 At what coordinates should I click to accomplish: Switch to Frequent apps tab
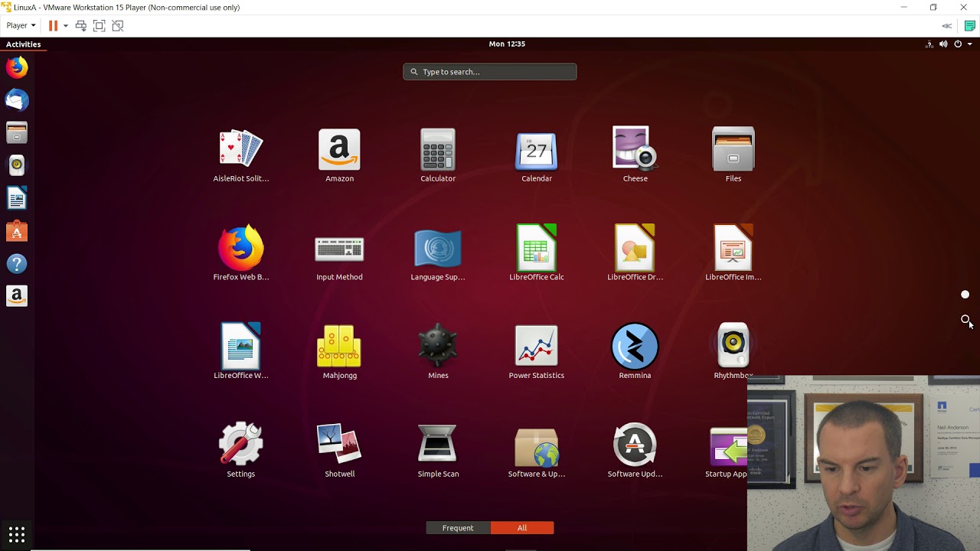point(458,528)
